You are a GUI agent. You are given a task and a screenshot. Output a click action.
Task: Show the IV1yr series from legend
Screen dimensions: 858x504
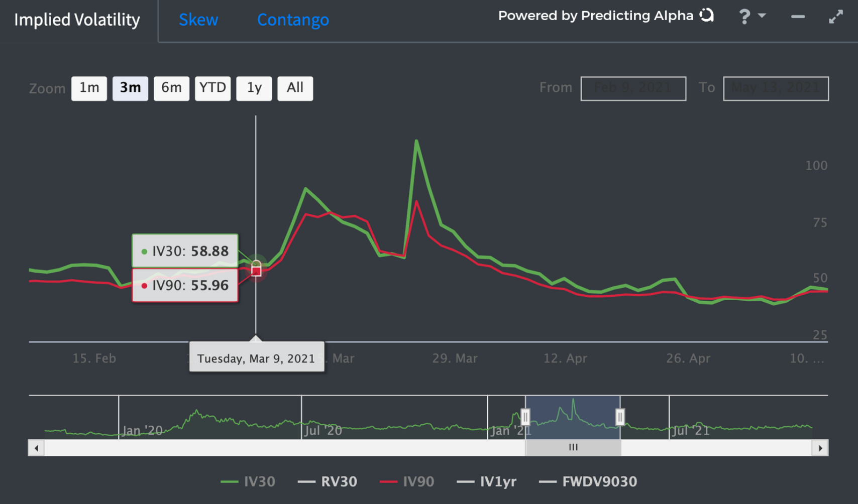pos(486,481)
